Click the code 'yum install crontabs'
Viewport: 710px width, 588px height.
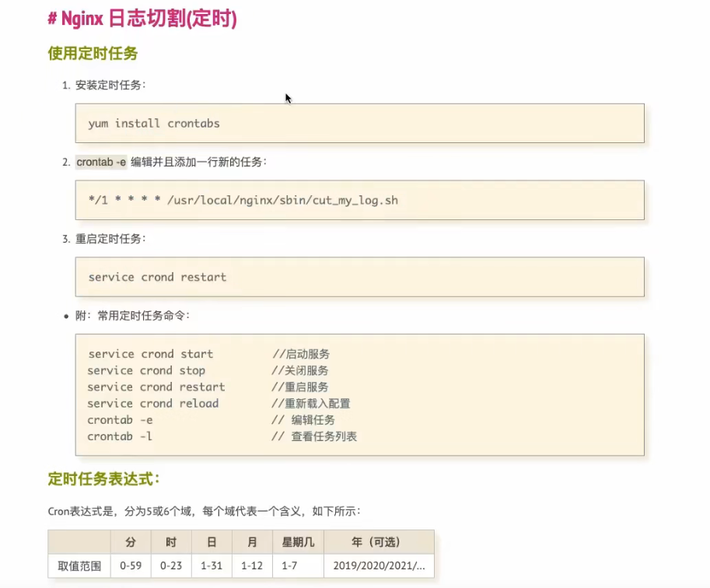[154, 123]
